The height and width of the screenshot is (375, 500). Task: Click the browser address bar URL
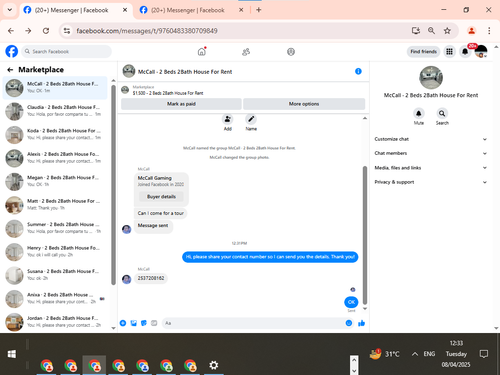point(147,31)
